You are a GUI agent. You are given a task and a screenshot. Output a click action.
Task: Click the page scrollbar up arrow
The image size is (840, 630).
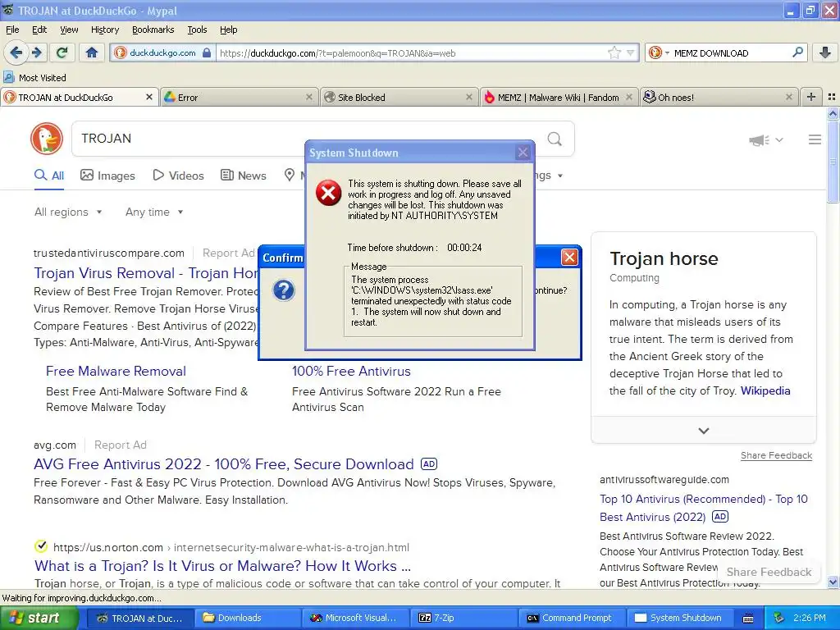[x=833, y=113]
